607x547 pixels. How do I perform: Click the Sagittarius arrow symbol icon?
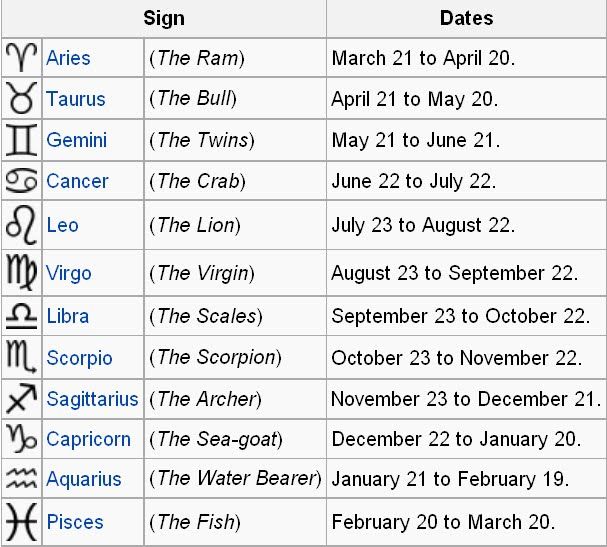22,398
